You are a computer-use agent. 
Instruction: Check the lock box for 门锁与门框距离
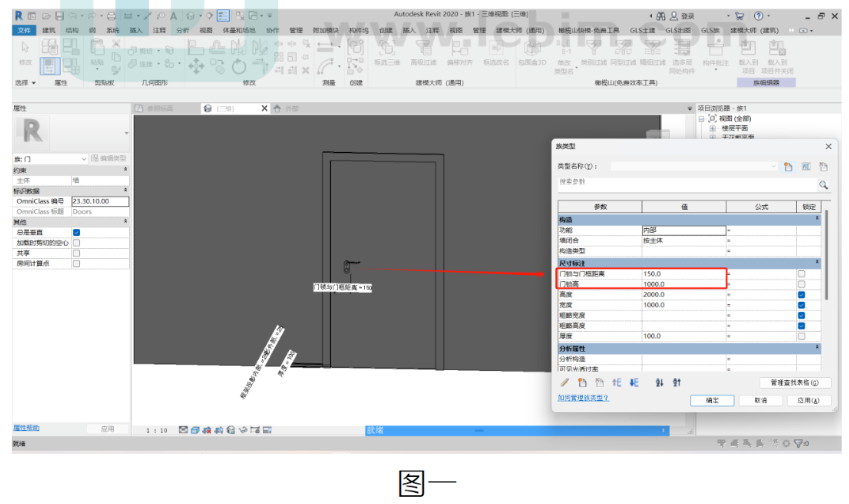[x=801, y=274]
